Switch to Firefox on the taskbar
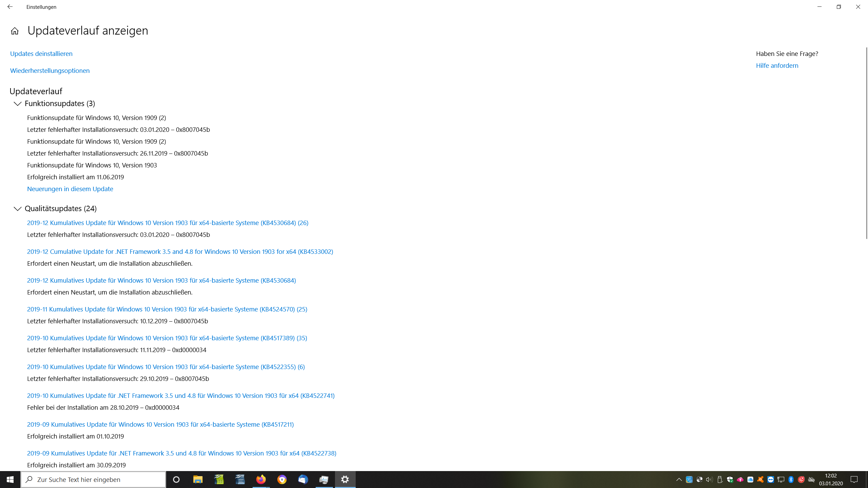Image resolution: width=868 pixels, height=488 pixels. (261, 479)
